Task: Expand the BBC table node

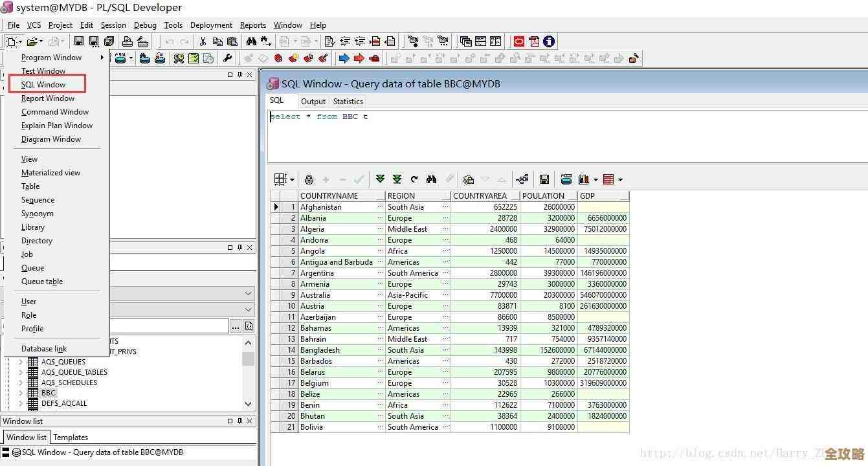Action: pos(20,392)
